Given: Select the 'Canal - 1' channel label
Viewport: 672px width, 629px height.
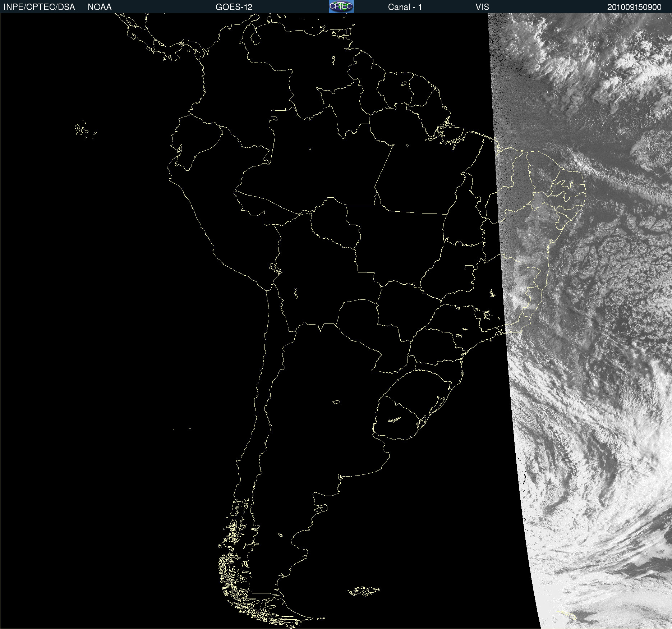Looking at the screenshot, I should click(x=405, y=7).
